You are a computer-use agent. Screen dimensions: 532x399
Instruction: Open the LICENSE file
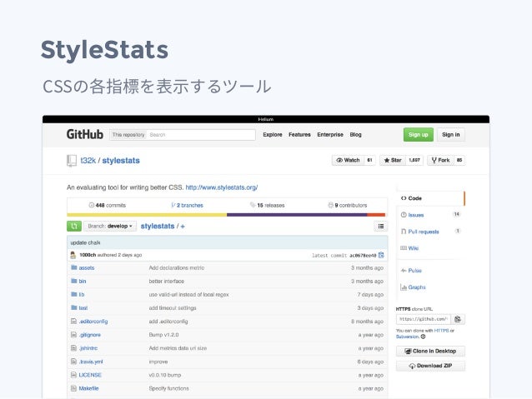coord(90,375)
